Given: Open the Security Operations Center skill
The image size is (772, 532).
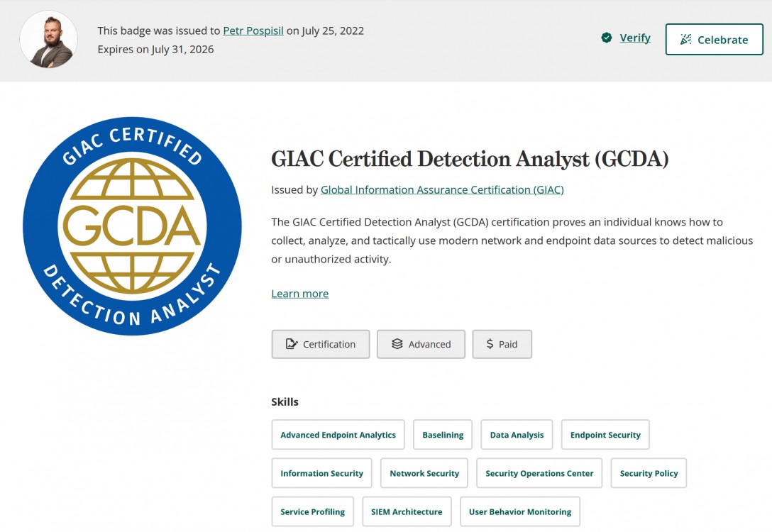Looking at the screenshot, I should click(x=539, y=473).
